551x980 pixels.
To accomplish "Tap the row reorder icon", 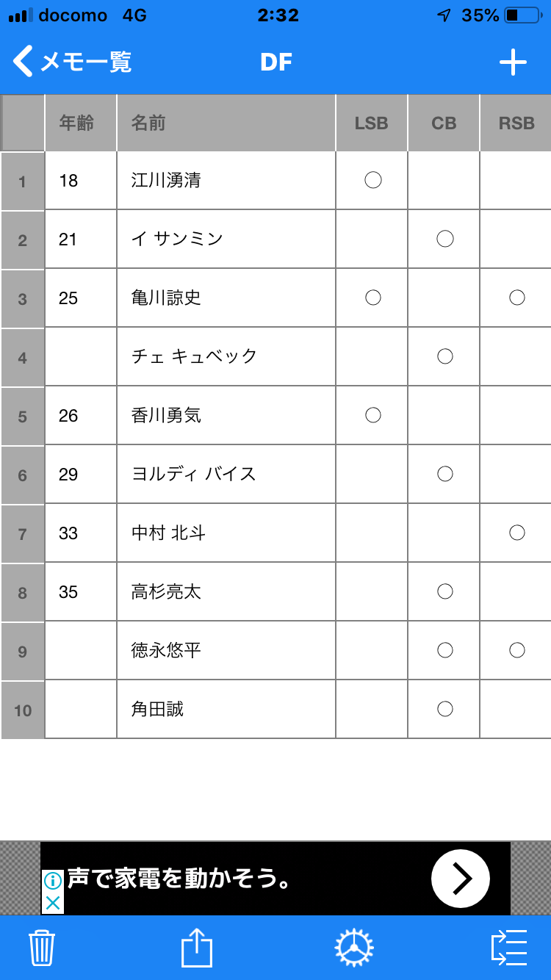I will coord(509,948).
